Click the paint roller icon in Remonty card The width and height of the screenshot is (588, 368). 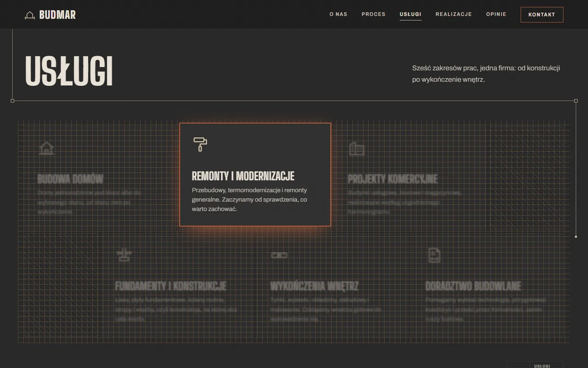200,144
